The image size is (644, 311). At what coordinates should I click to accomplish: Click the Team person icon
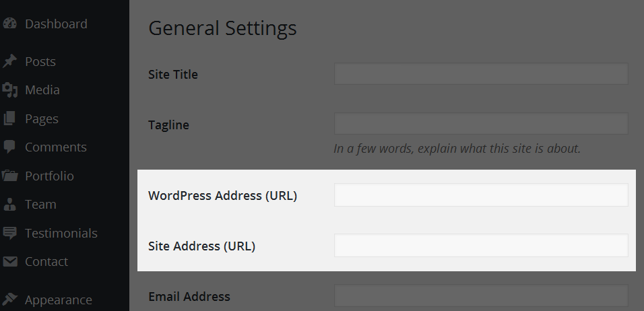pyautogui.click(x=9, y=204)
